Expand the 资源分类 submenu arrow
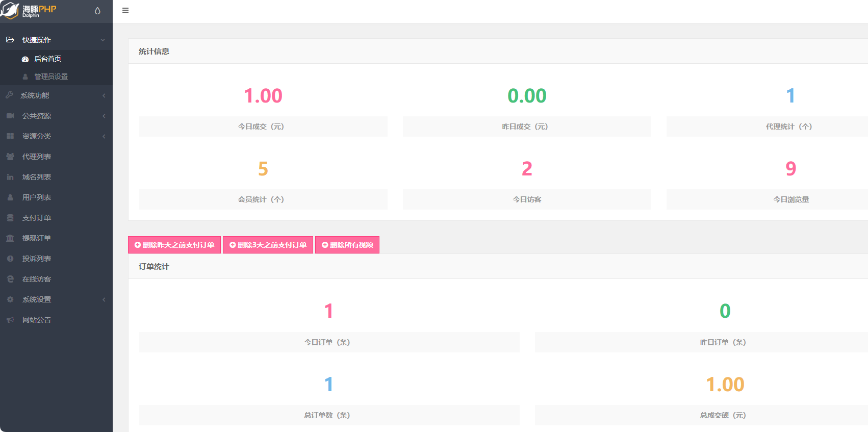The image size is (868, 432). 104,136
